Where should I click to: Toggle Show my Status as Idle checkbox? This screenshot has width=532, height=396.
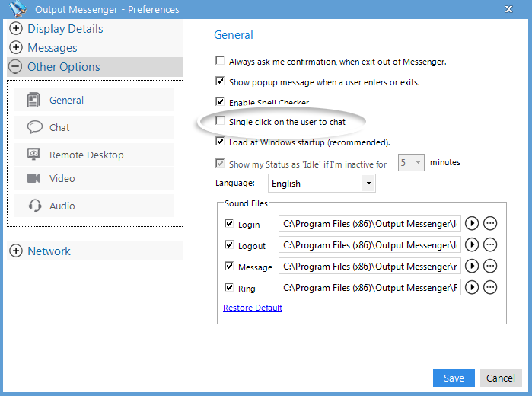pos(220,164)
